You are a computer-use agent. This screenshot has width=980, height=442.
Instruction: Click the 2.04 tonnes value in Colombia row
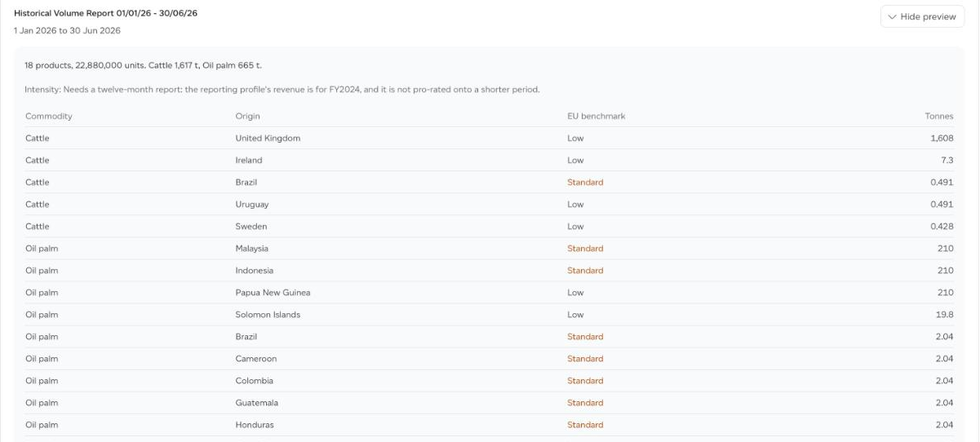[945, 381]
